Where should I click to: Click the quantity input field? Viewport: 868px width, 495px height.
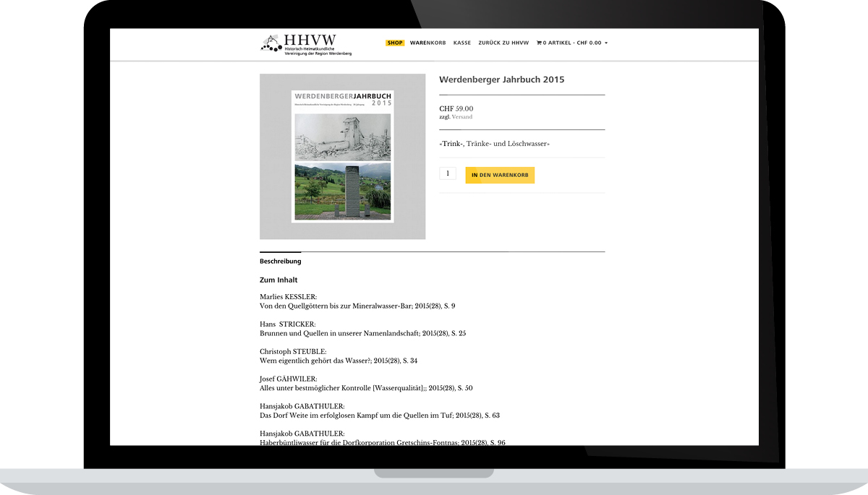[x=448, y=173]
